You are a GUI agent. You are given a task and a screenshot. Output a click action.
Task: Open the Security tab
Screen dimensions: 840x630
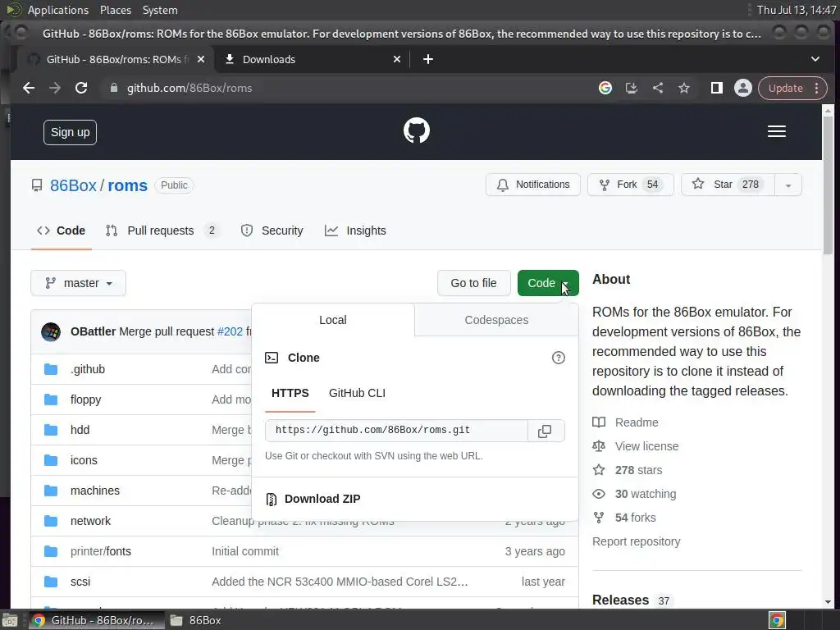[x=272, y=231]
